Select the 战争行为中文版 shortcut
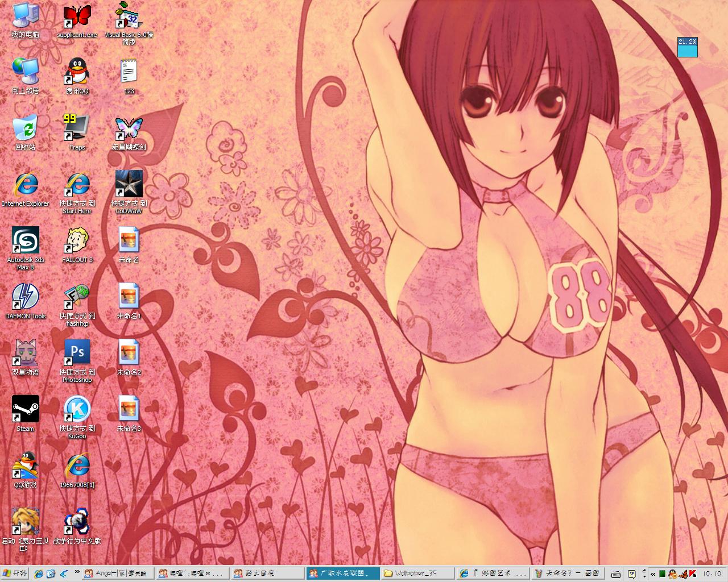The width and height of the screenshot is (728, 582). 77,526
